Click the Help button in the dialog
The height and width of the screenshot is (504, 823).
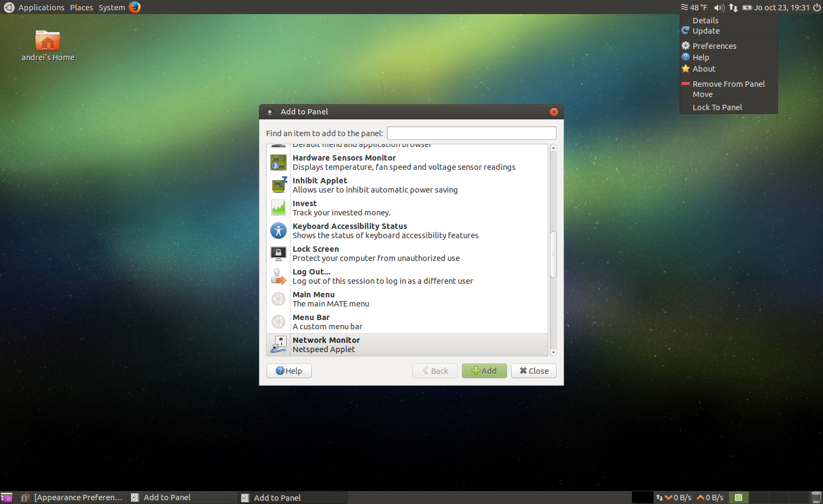[288, 371]
